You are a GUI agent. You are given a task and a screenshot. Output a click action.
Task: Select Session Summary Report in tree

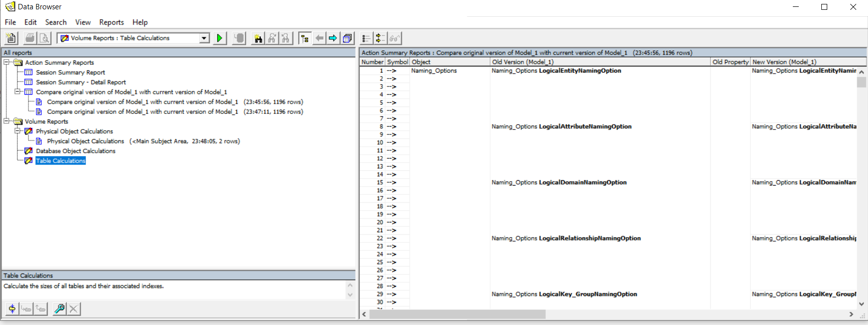70,72
